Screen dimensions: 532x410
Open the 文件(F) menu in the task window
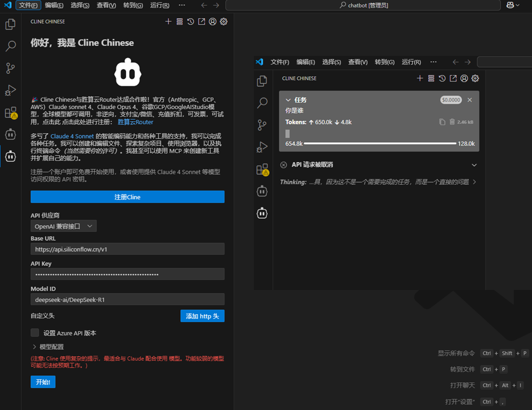280,62
